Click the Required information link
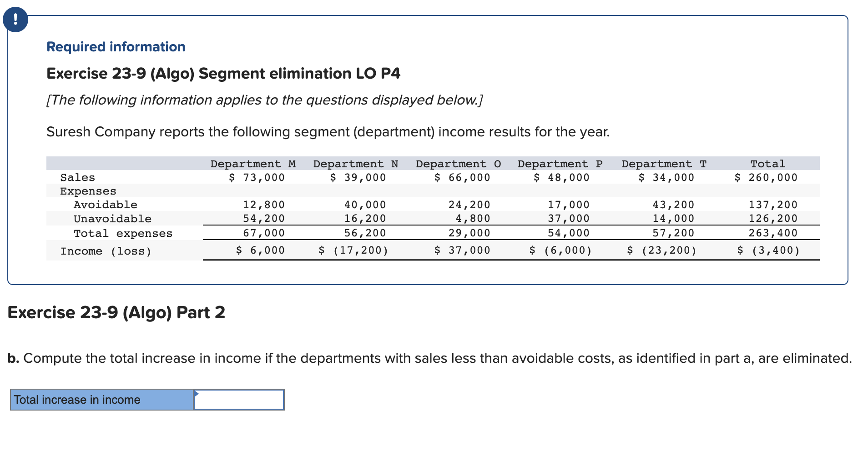Screen dimensions: 868x461 (x=116, y=46)
